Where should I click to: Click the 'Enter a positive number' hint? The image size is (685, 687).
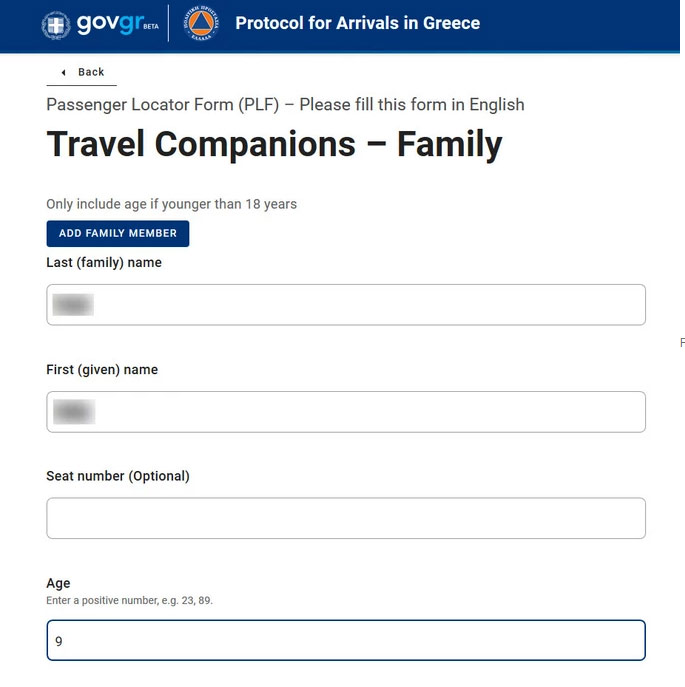(129, 601)
